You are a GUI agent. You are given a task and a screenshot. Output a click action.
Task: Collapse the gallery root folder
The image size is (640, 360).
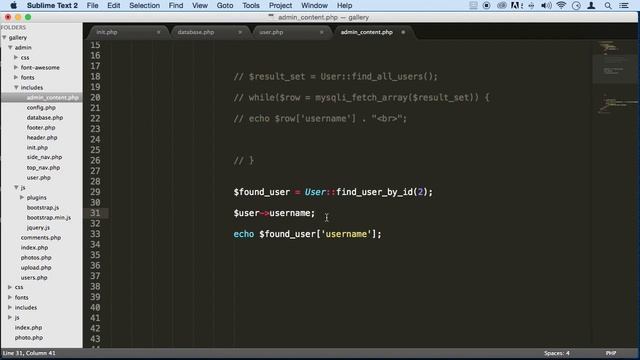(x=4, y=38)
